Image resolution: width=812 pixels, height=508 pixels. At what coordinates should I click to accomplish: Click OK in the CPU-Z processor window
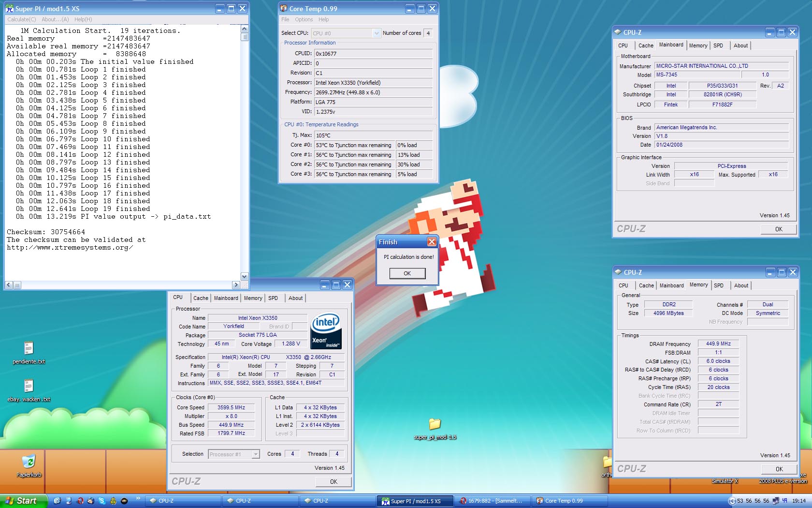(333, 481)
